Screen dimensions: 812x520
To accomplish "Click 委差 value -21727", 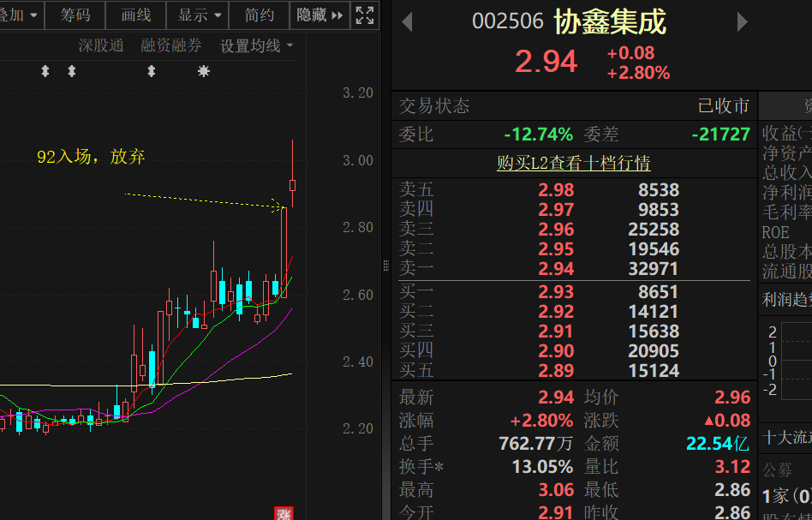I will pyautogui.click(x=721, y=134).
